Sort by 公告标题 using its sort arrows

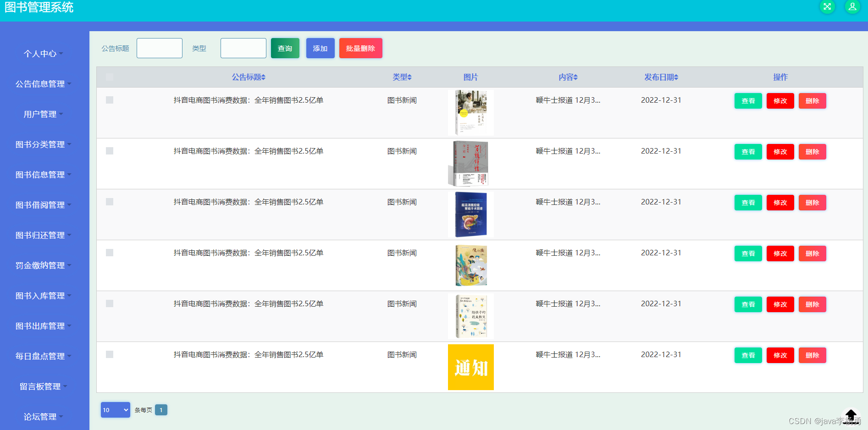(x=264, y=77)
